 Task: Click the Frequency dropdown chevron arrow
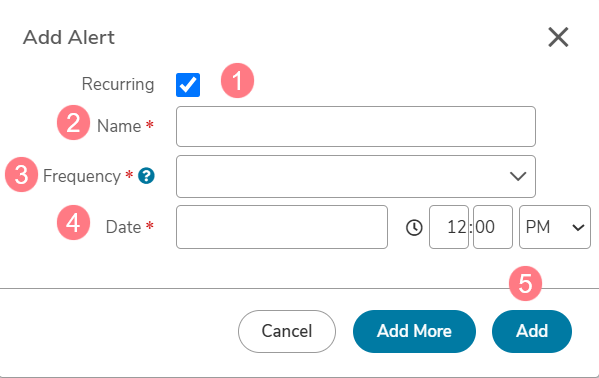[518, 176]
